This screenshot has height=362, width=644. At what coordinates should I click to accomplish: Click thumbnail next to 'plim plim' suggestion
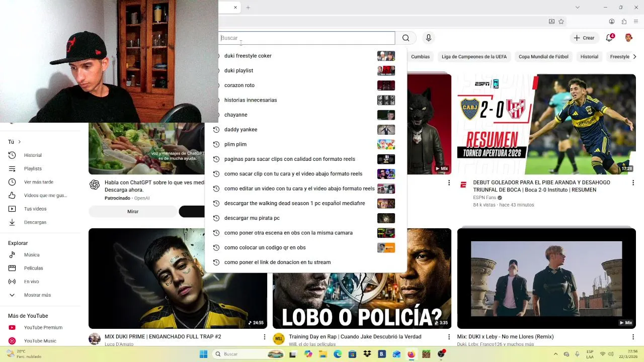[x=386, y=144]
